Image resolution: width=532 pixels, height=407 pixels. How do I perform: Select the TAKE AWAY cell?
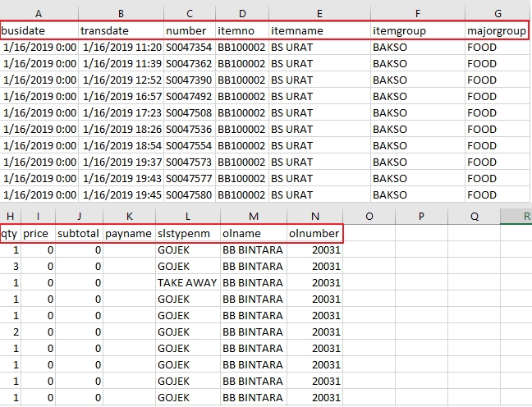[x=187, y=283]
